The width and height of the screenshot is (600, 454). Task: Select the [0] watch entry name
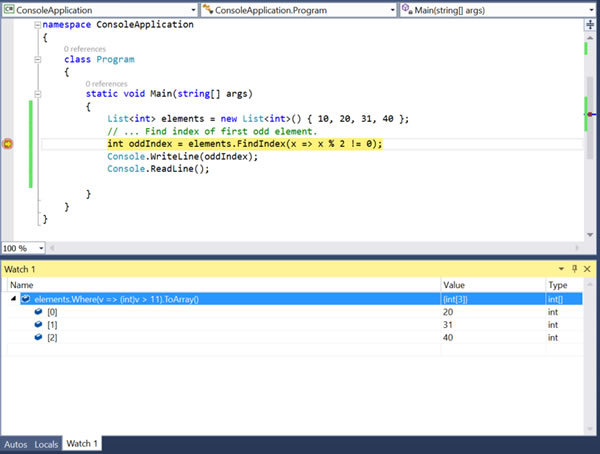pos(52,312)
